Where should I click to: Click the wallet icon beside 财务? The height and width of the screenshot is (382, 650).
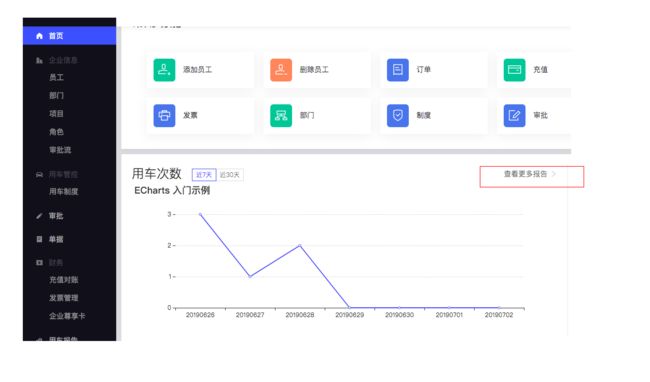39,263
